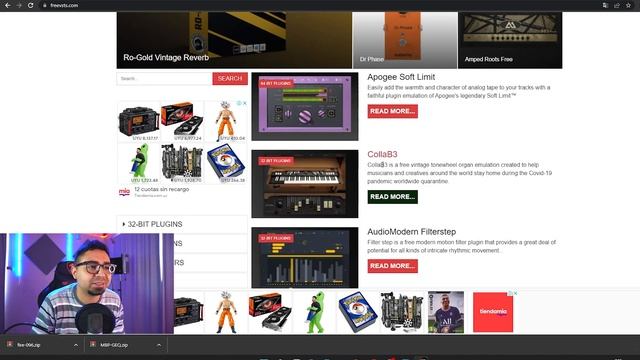
Task: Click the camera rig in bottom banner ad
Action: click(402, 312)
